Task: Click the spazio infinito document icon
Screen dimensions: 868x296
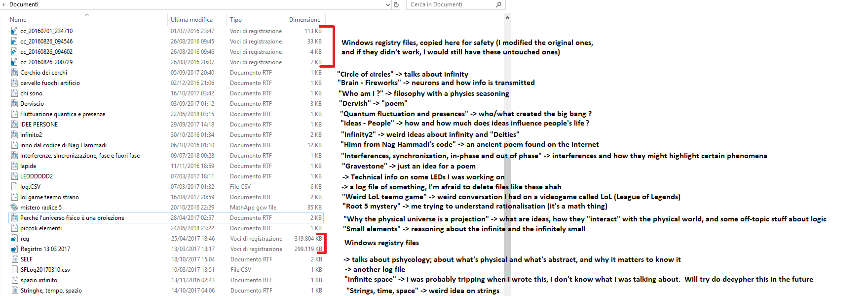Action: coord(14,280)
